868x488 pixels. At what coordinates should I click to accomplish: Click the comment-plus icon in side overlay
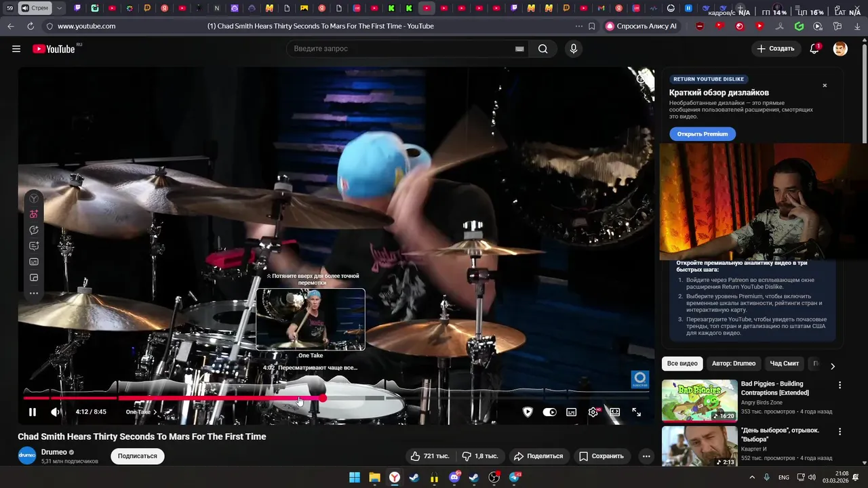pyautogui.click(x=33, y=246)
